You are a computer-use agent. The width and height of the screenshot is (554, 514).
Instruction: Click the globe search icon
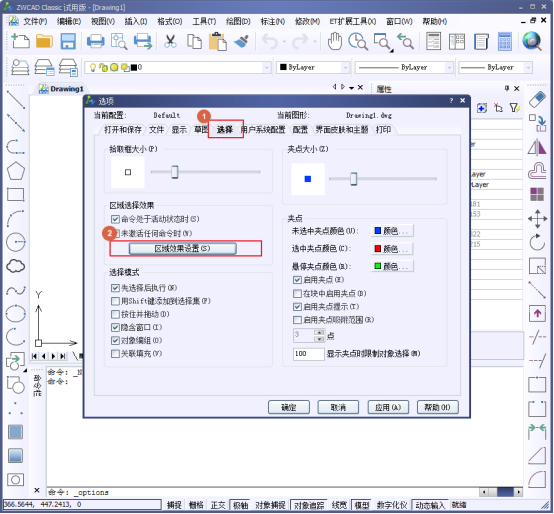[x=532, y=41]
